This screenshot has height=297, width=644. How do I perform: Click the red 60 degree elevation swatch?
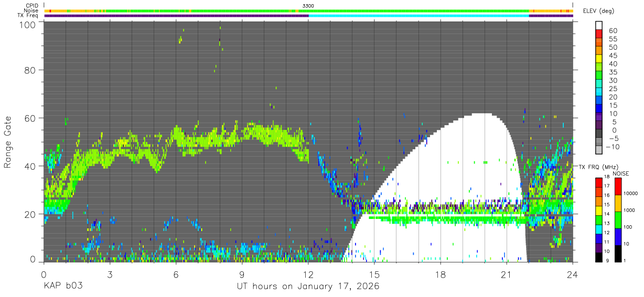(x=599, y=34)
